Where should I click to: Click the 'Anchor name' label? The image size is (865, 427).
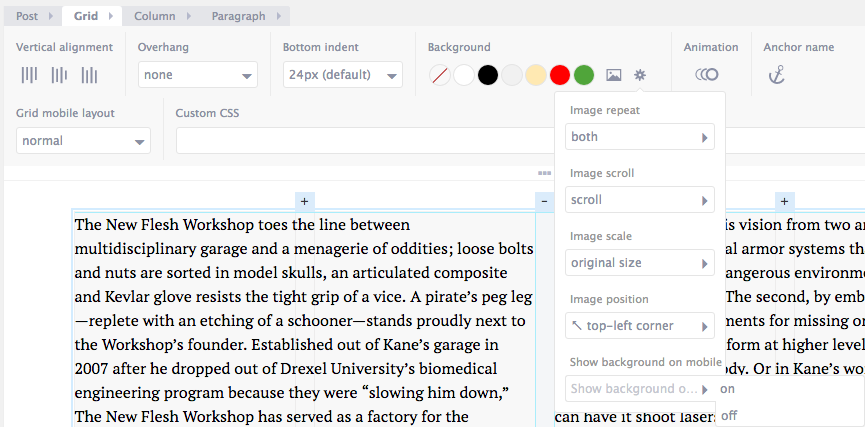[799, 47]
